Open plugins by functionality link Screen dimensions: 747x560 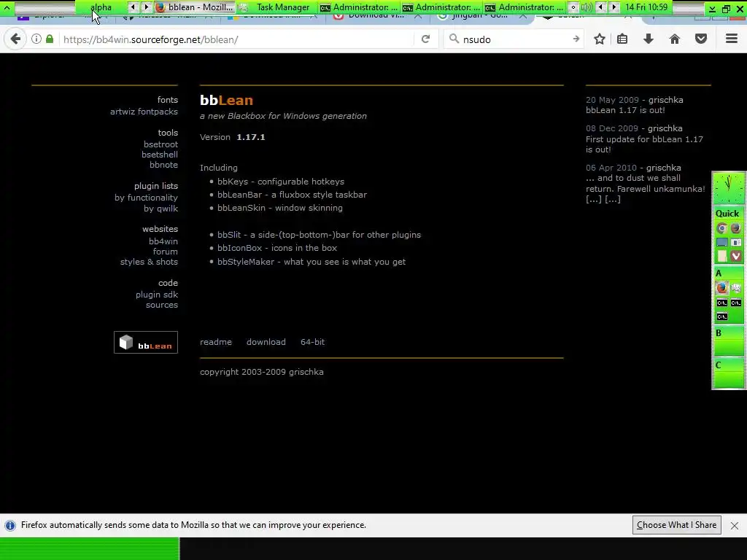146,197
